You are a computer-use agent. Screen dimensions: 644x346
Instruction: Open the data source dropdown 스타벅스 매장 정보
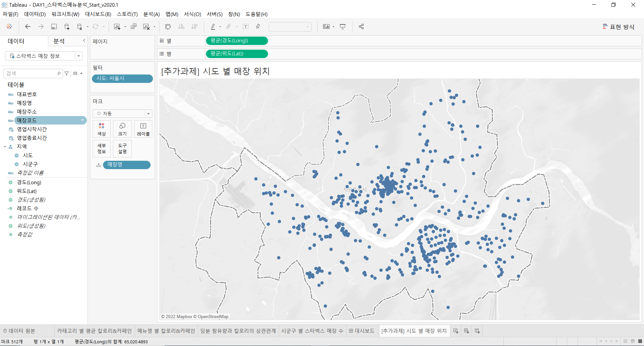tap(44, 56)
